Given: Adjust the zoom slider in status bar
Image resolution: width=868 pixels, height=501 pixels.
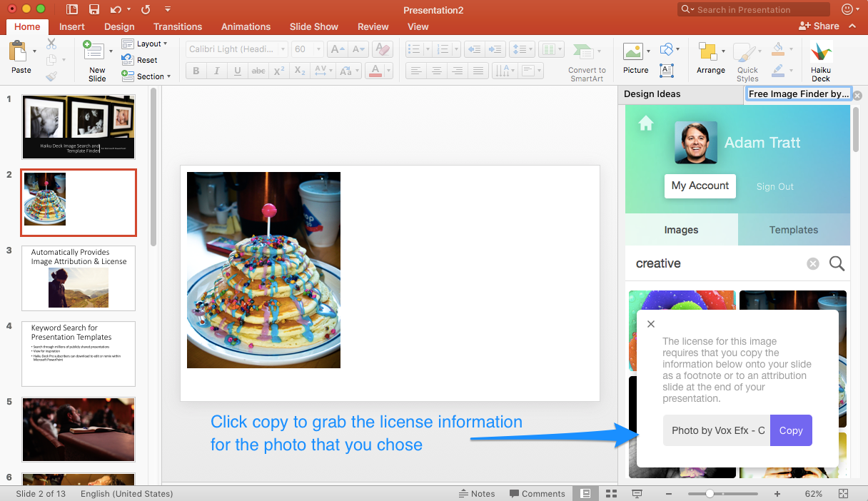Looking at the screenshot, I should pyautogui.click(x=710, y=494).
